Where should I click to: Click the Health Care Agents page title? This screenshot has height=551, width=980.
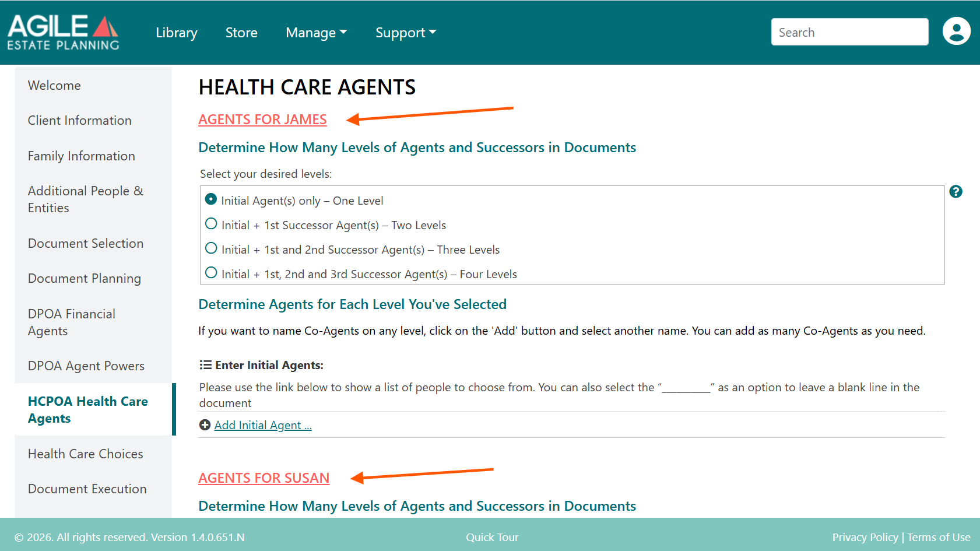coord(307,87)
